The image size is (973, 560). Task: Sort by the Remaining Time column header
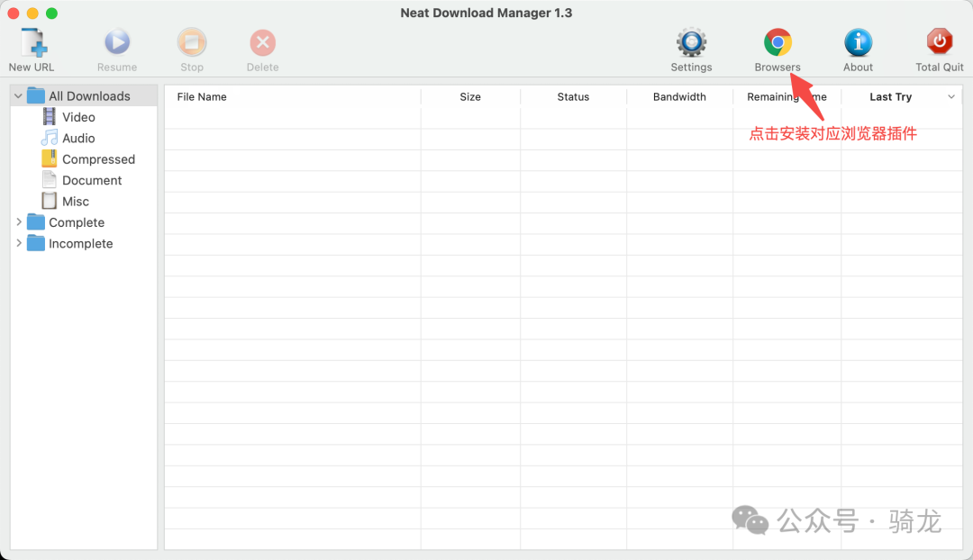787,96
